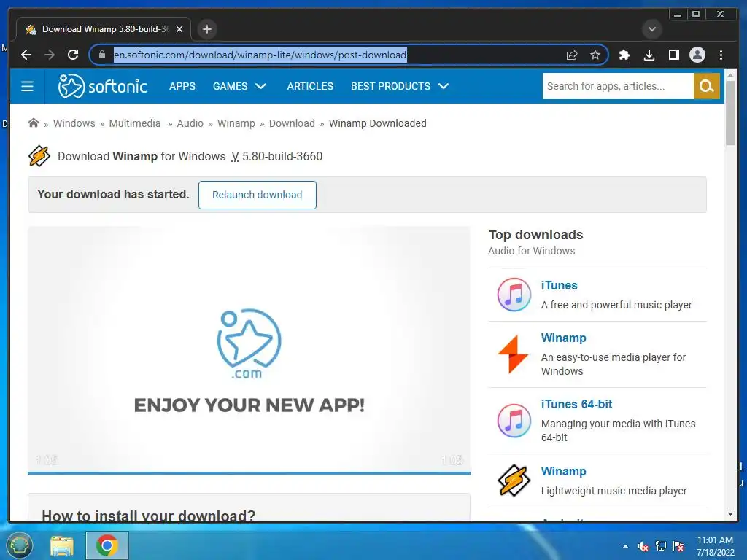Open iTunes 64-bit app icon
This screenshot has width=747, height=560.
coord(514,421)
